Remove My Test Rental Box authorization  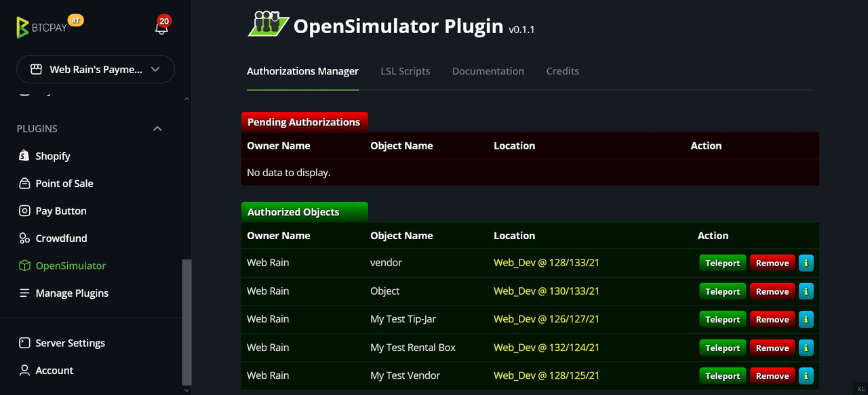[x=772, y=348]
